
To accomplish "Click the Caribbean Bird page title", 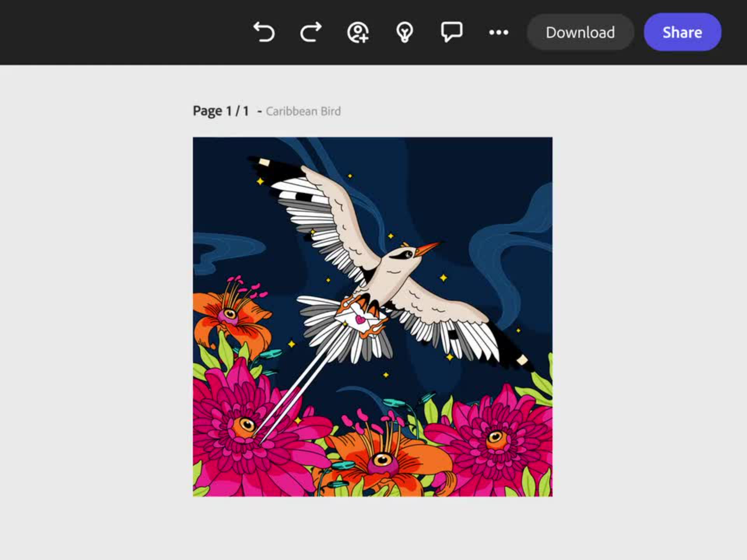I will click(x=303, y=111).
